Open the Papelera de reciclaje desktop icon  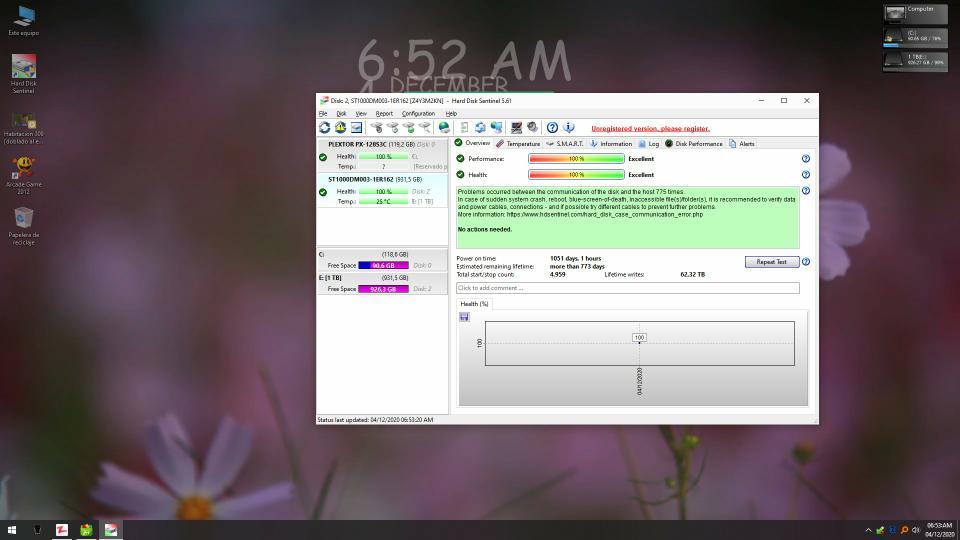click(x=23, y=226)
